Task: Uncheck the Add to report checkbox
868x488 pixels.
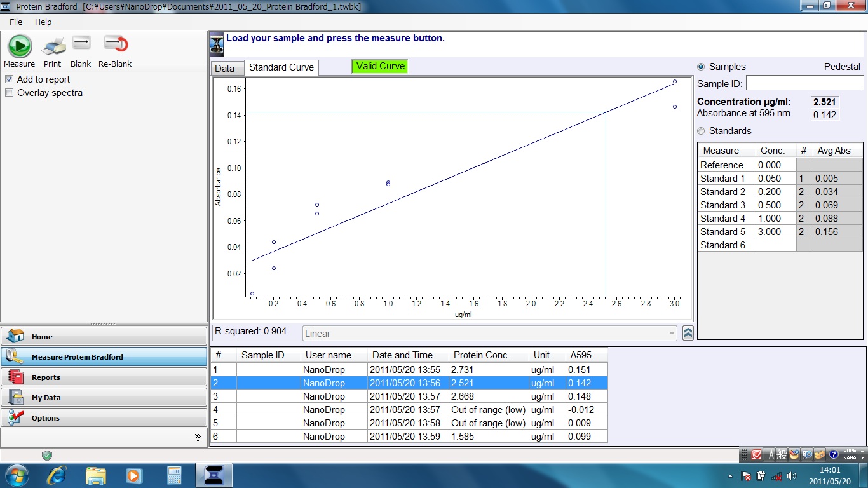Action: (x=10, y=79)
